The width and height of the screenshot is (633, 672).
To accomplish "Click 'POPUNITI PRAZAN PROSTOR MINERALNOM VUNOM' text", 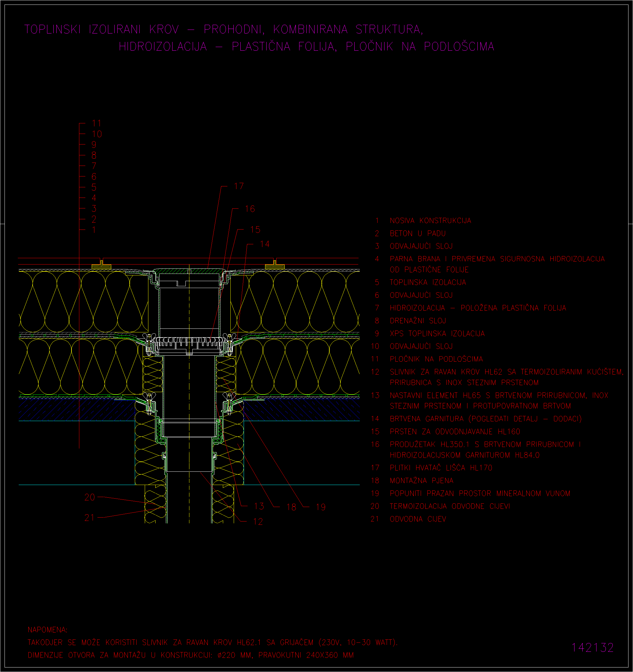I will (x=480, y=493).
